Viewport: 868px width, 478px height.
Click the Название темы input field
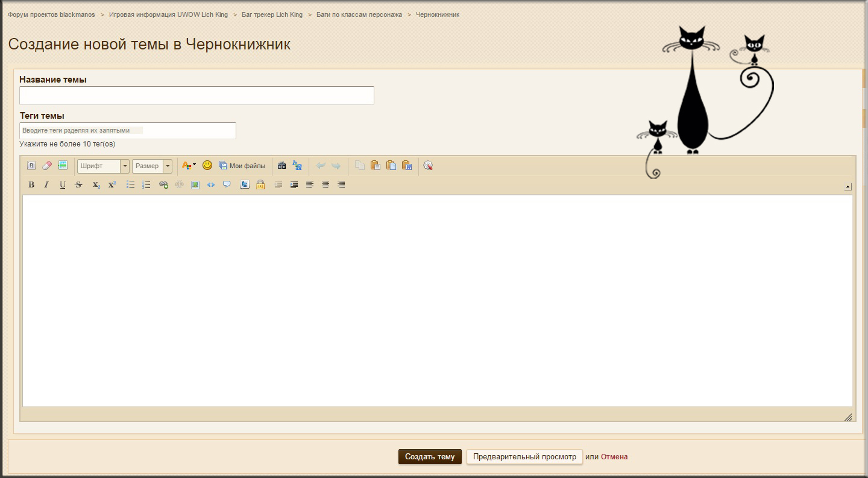[197, 96]
